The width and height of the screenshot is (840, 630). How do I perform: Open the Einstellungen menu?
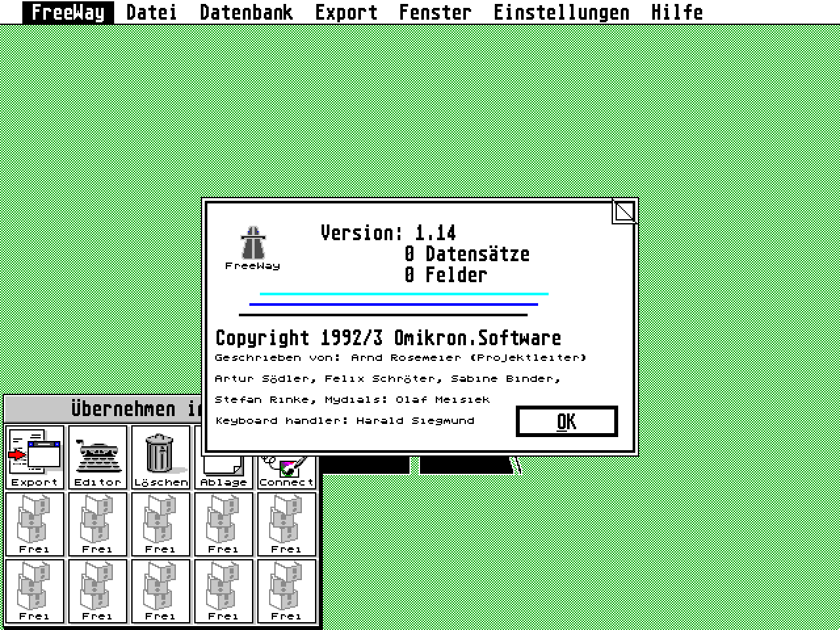click(x=561, y=12)
